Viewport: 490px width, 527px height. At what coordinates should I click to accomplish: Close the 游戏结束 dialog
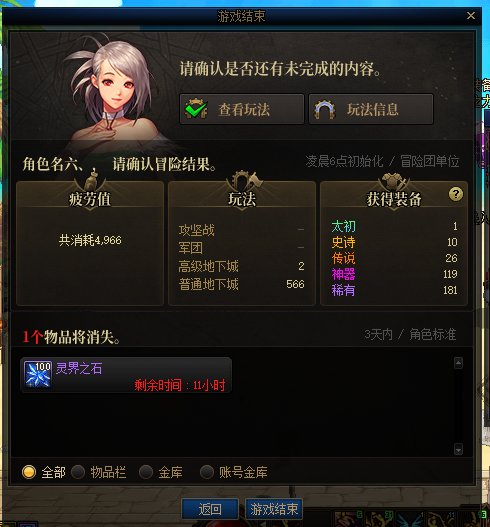471,15
